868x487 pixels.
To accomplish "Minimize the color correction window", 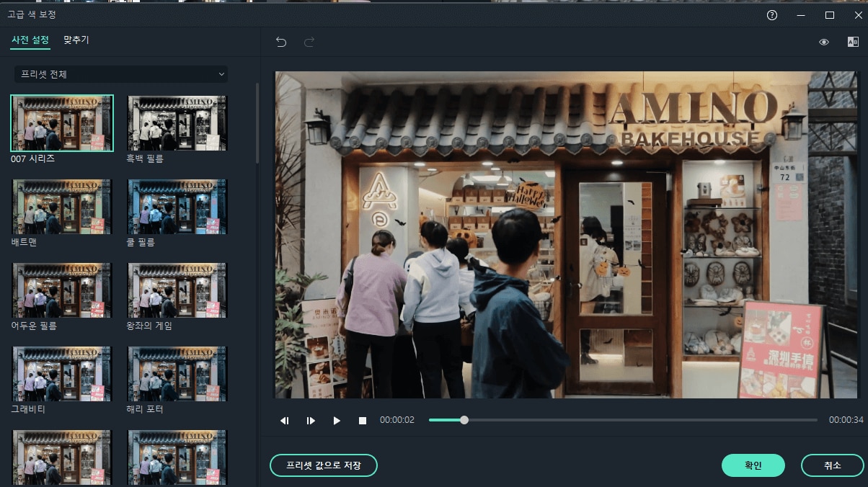I will coord(801,15).
